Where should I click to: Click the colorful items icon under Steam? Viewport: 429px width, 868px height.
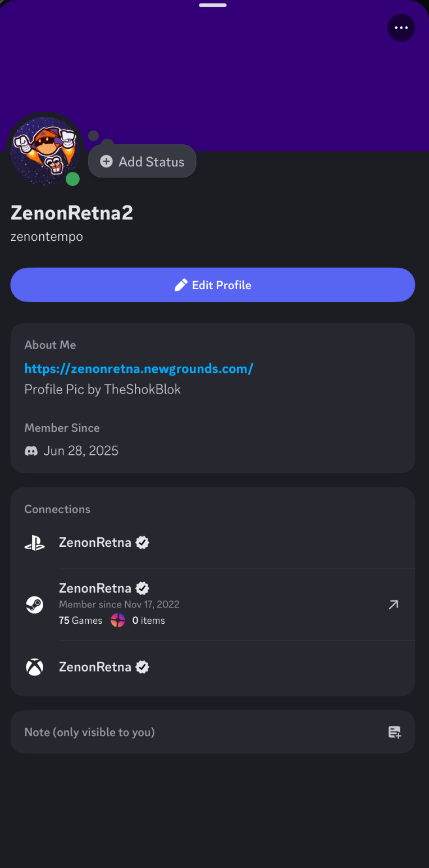118,620
